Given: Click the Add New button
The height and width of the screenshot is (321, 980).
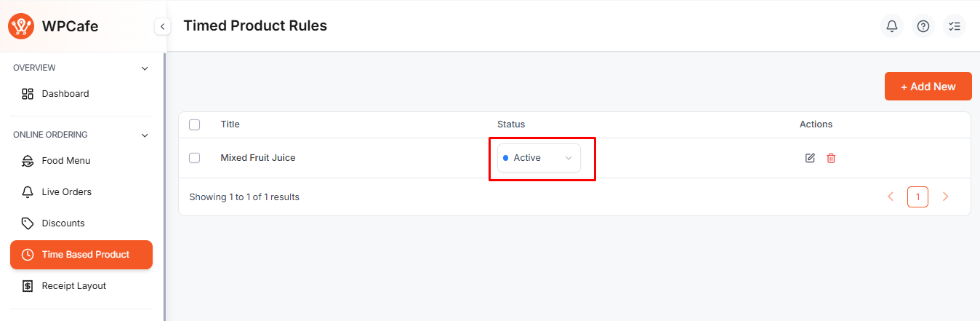Looking at the screenshot, I should point(928,87).
